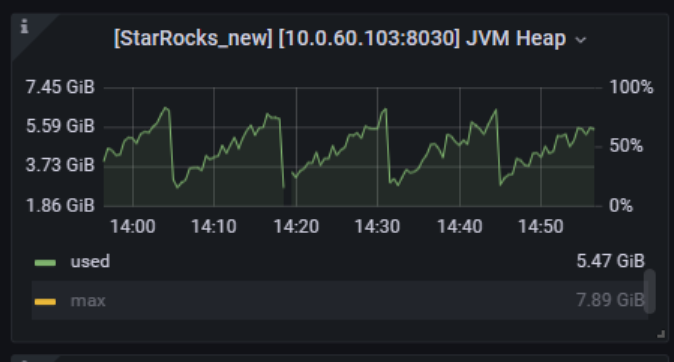Toggle the 'used' series in legend

tap(90, 261)
